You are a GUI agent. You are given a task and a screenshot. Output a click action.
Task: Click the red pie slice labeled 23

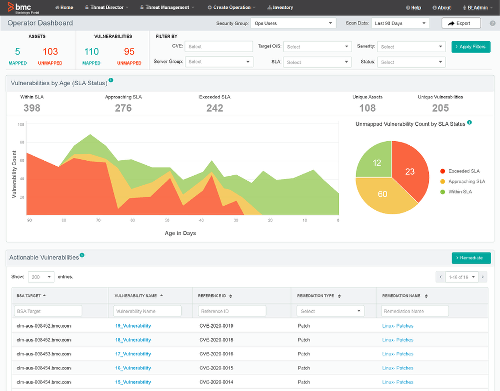(x=410, y=171)
